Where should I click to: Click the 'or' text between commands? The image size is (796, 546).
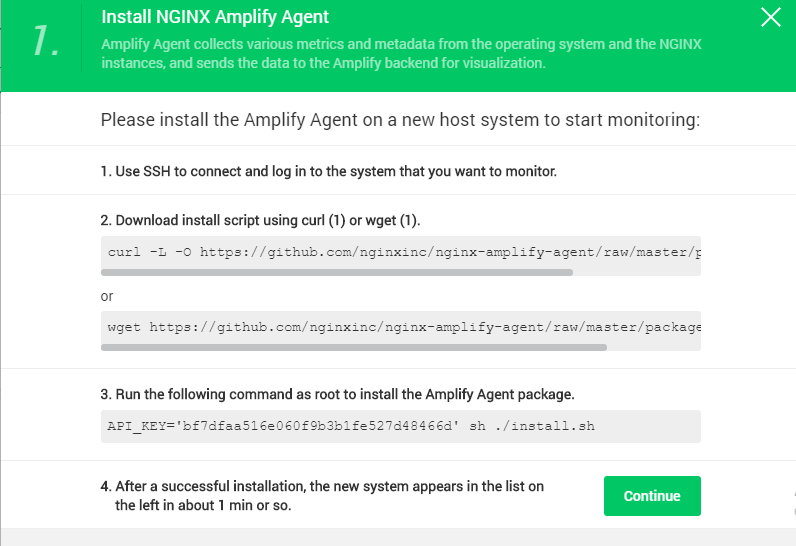point(107,296)
